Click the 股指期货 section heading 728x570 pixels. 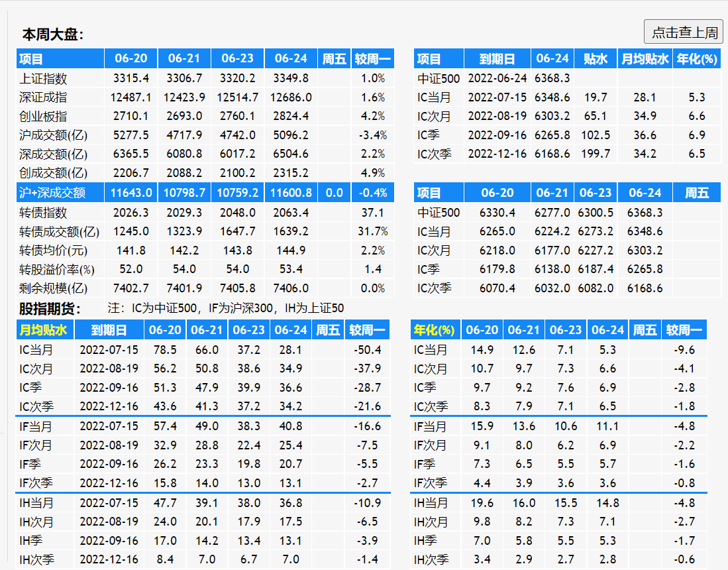(50, 308)
